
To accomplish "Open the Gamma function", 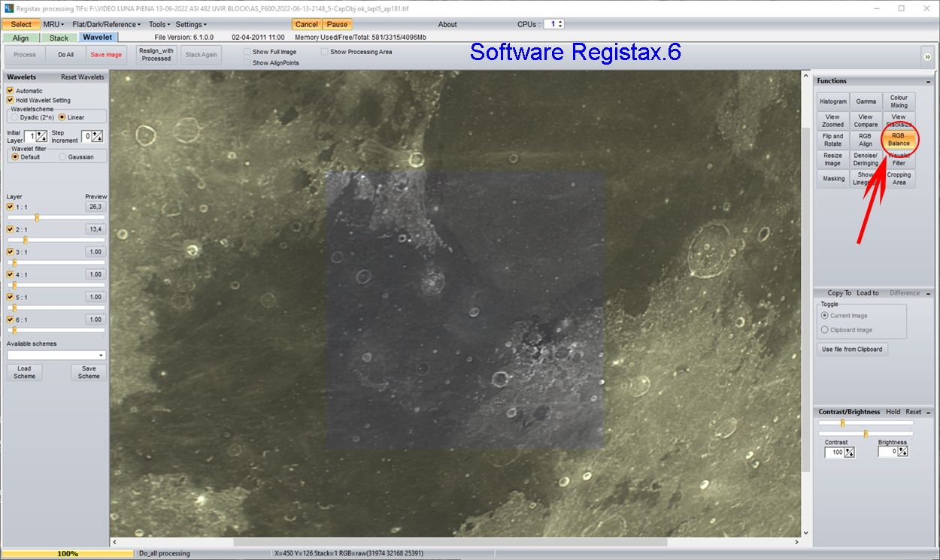I will click(x=866, y=101).
